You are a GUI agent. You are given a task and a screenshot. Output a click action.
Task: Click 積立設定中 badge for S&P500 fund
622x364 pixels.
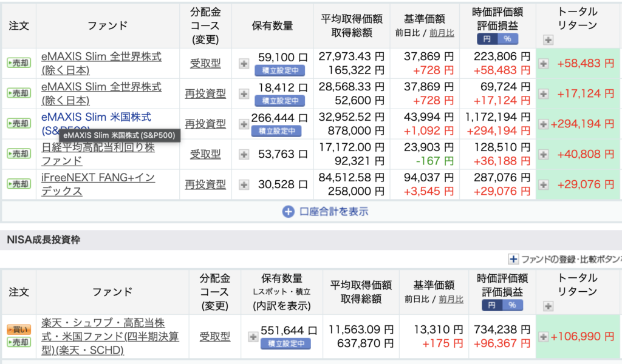(276, 131)
